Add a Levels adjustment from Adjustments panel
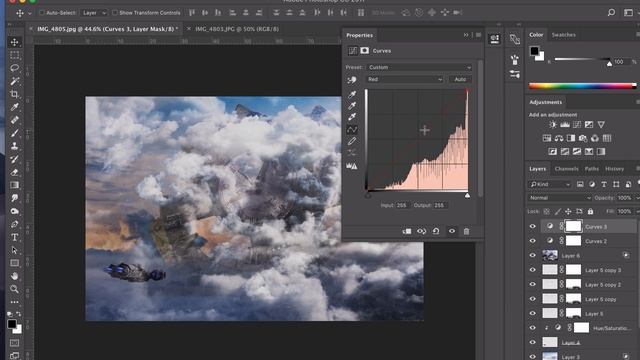The height and width of the screenshot is (360, 640). pyautogui.click(x=565, y=125)
